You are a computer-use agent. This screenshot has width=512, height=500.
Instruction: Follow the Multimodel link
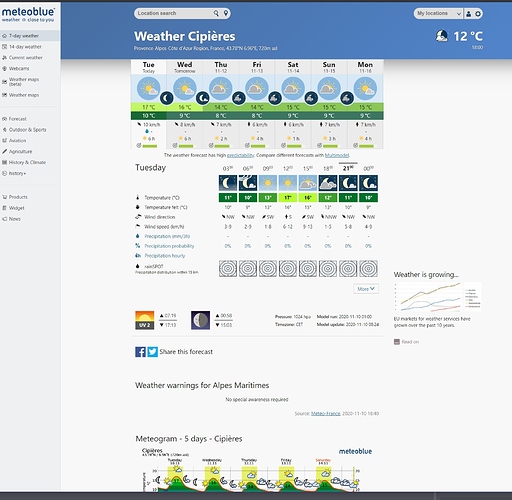tap(337, 155)
